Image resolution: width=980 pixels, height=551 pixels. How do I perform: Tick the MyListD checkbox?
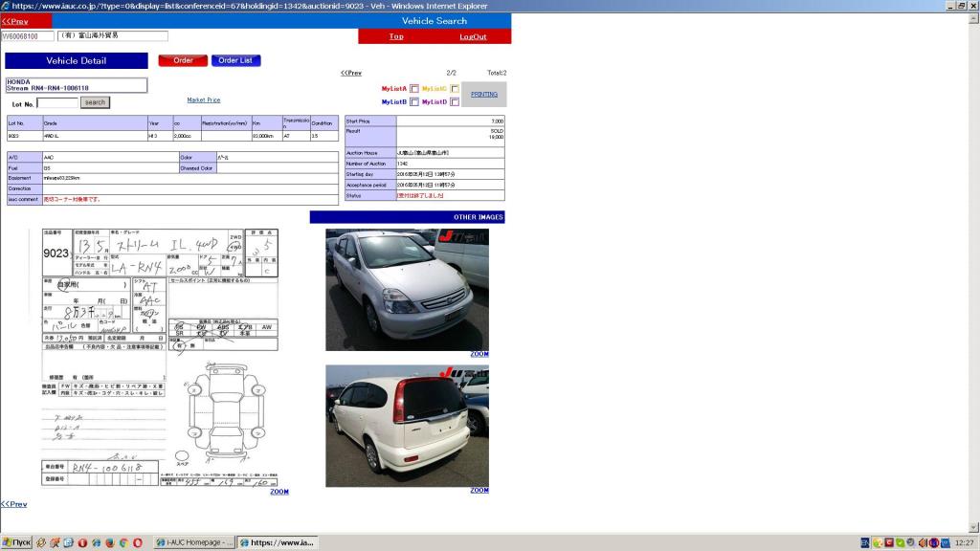coord(455,101)
